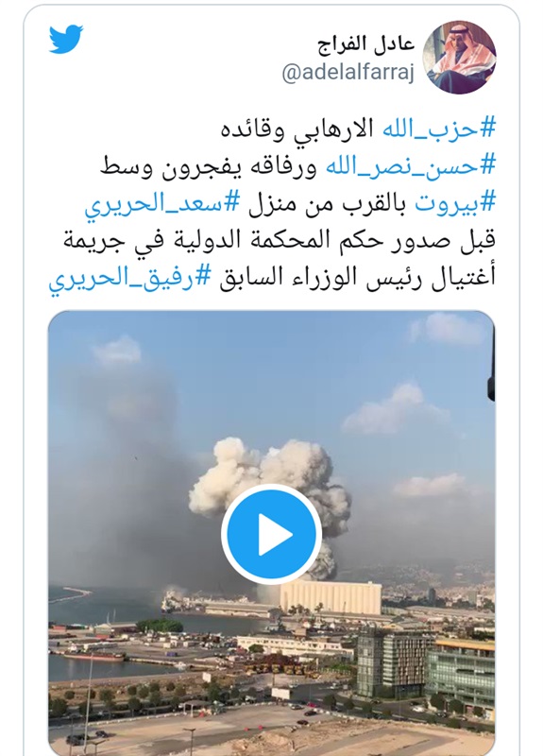Click the phrase ورفاقه يفجرون وسط
Image resolution: width=543 pixels, height=756 pixels.
(208, 166)
